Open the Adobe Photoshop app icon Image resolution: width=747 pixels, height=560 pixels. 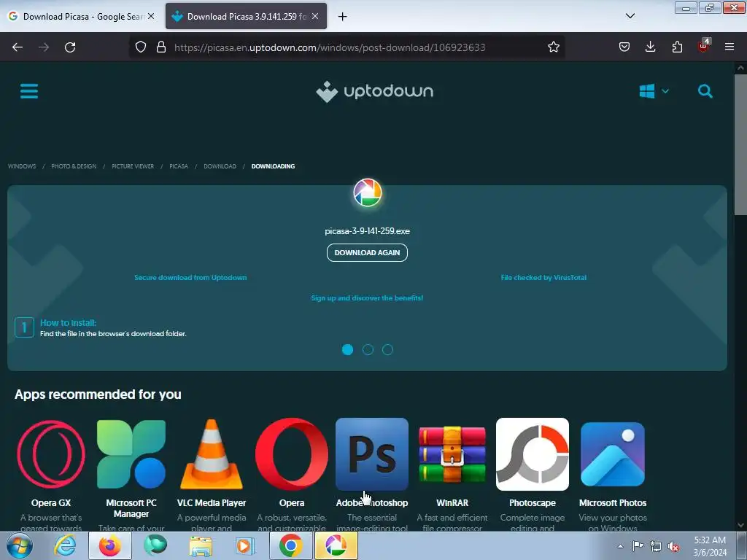click(372, 454)
